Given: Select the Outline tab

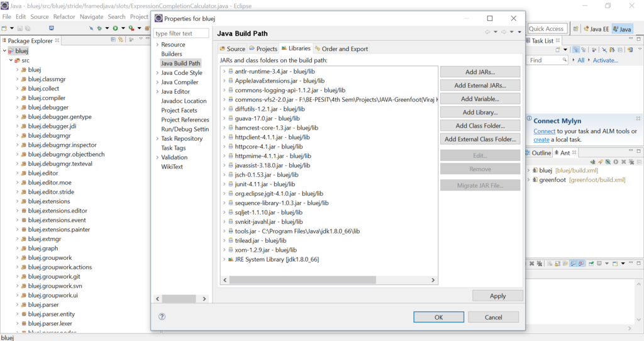Looking at the screenshot, I should 538,153.
